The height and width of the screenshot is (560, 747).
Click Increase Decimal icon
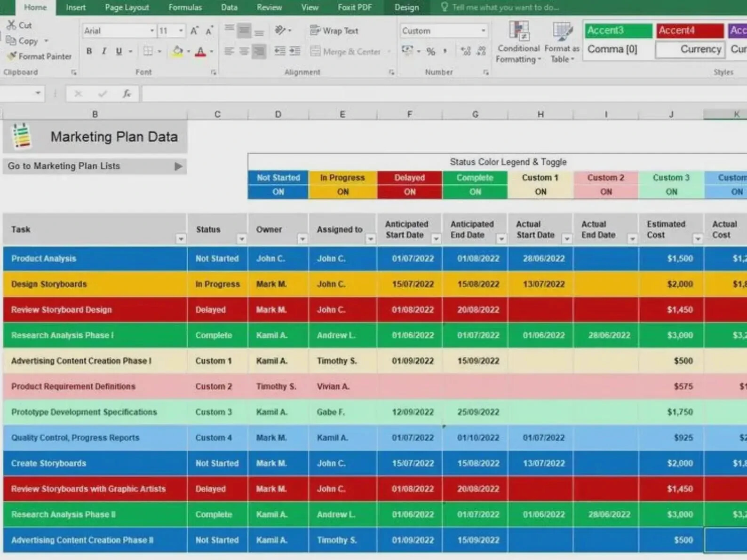click(x=466, y=51)
